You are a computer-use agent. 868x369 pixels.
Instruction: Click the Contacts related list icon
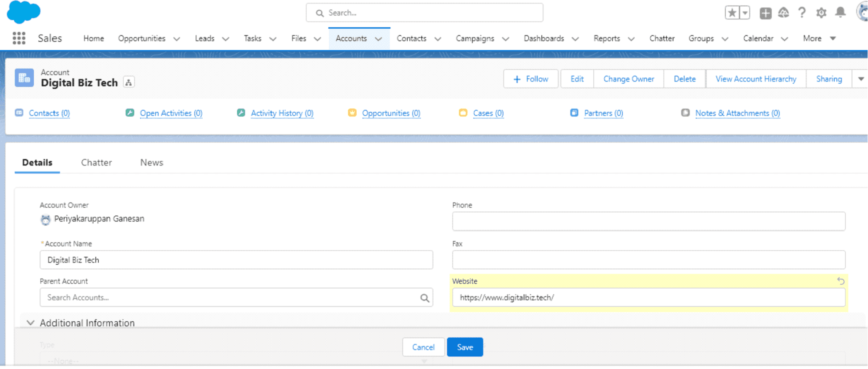click(19, 113)
